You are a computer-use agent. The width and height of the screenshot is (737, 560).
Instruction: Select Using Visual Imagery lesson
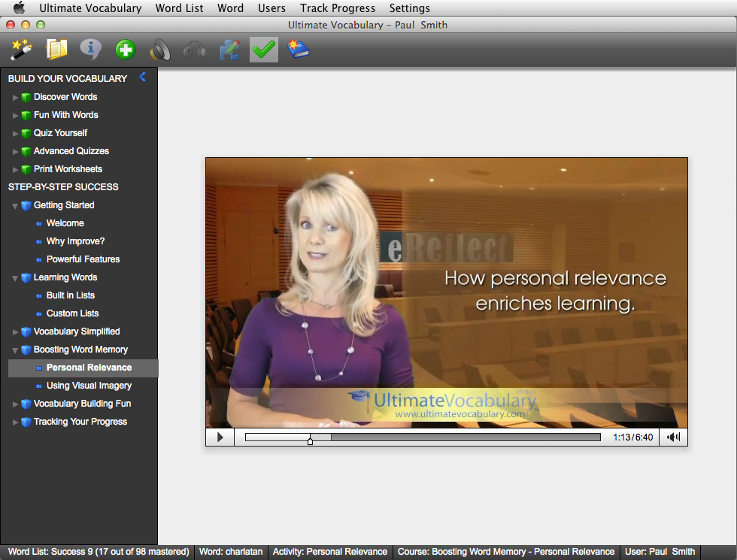89,386
